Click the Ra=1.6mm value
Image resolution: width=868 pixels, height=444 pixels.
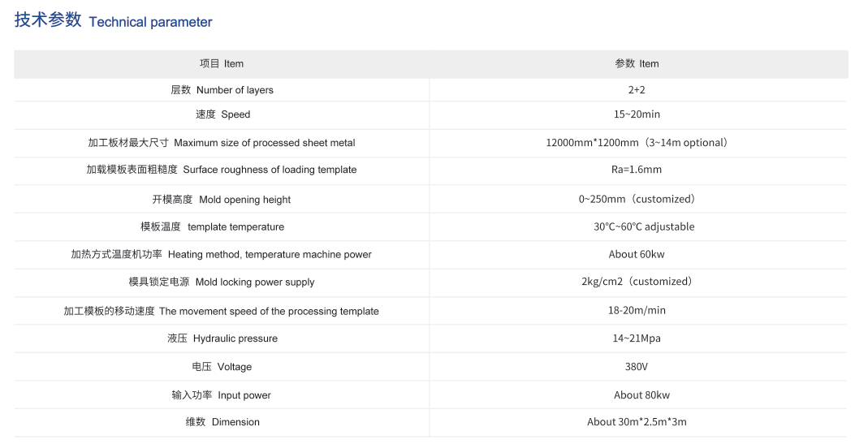click(637, 170)
